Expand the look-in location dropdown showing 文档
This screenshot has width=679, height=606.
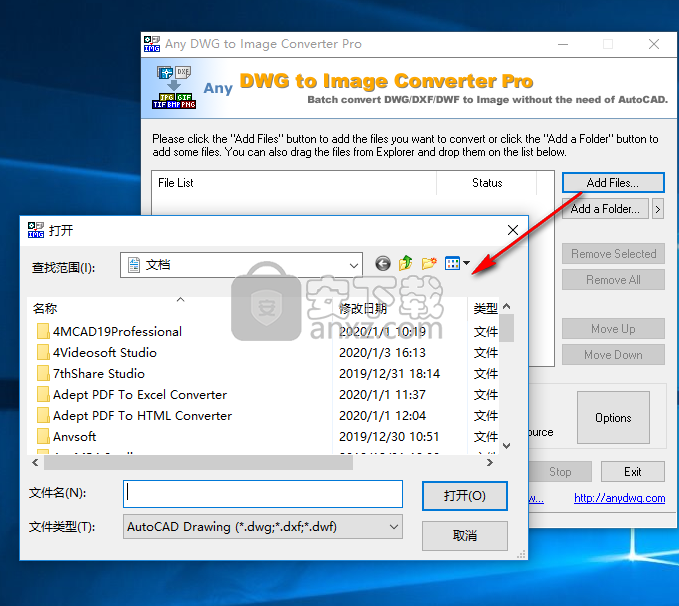coord(354,265)
